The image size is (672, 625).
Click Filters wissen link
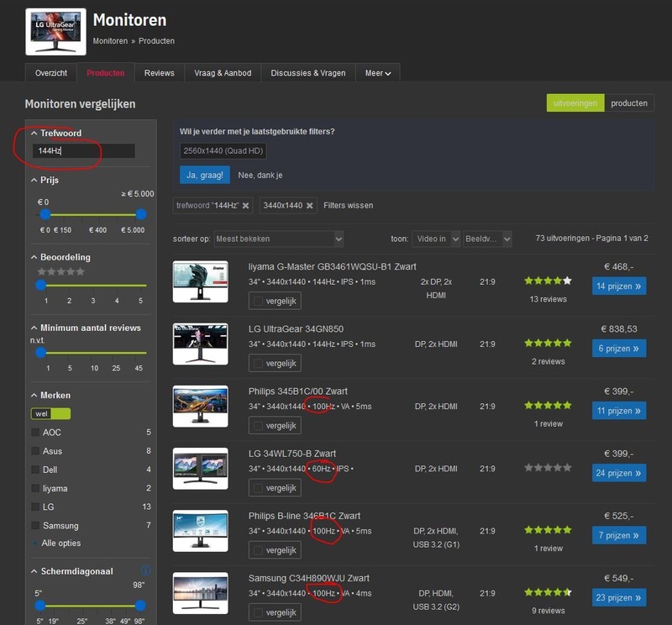pyautogui.click(x=348, y=206)
